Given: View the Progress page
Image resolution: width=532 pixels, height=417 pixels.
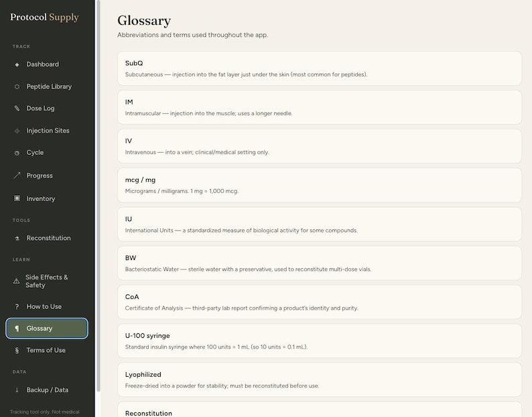Looking at the screenshot, I should pos(47,176).
